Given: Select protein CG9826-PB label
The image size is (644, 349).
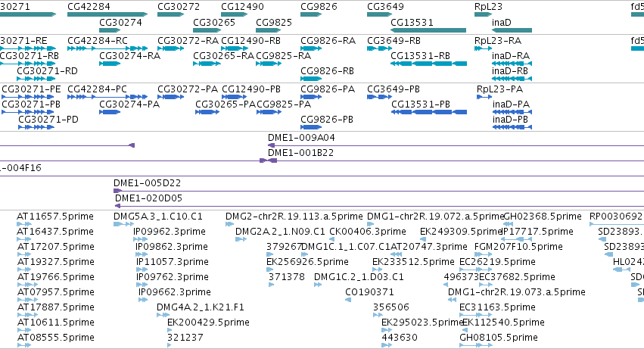Looking at the screenshot, I should [327, 120].
